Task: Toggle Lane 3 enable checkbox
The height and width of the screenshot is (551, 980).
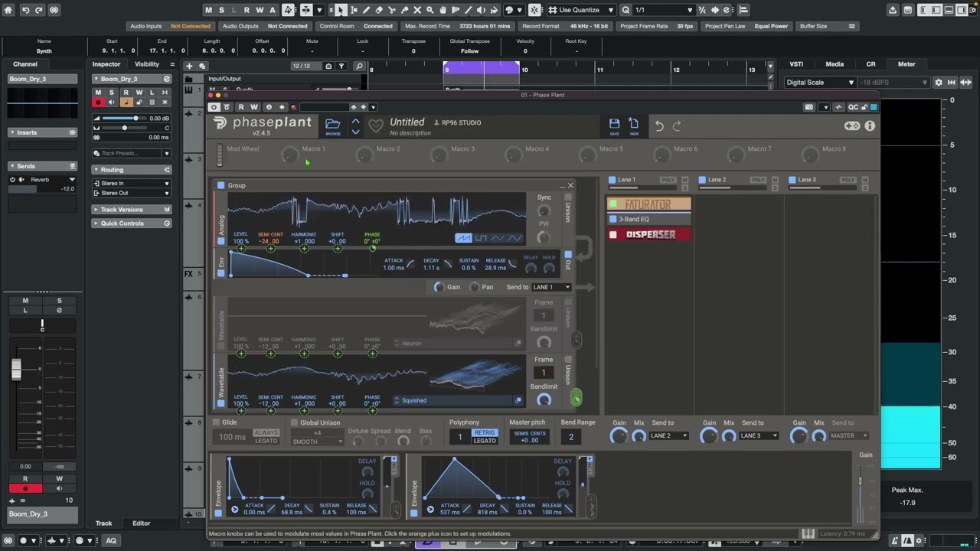Action: (x=792, y=180)
